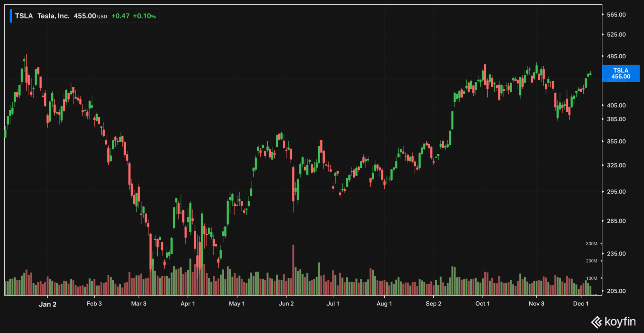
Task: Click the +0.47 price change value
Action: (x=120, y=16)
